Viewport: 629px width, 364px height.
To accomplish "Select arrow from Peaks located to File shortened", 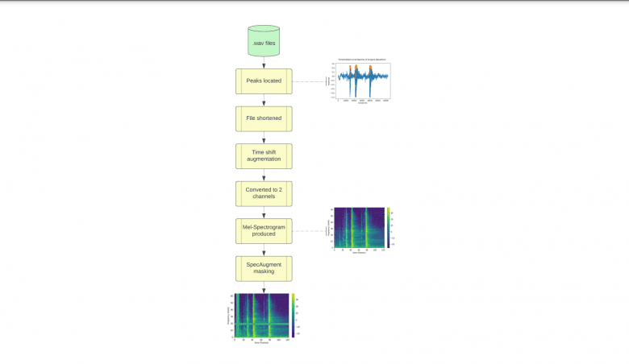I will click(x=264, y=100).
